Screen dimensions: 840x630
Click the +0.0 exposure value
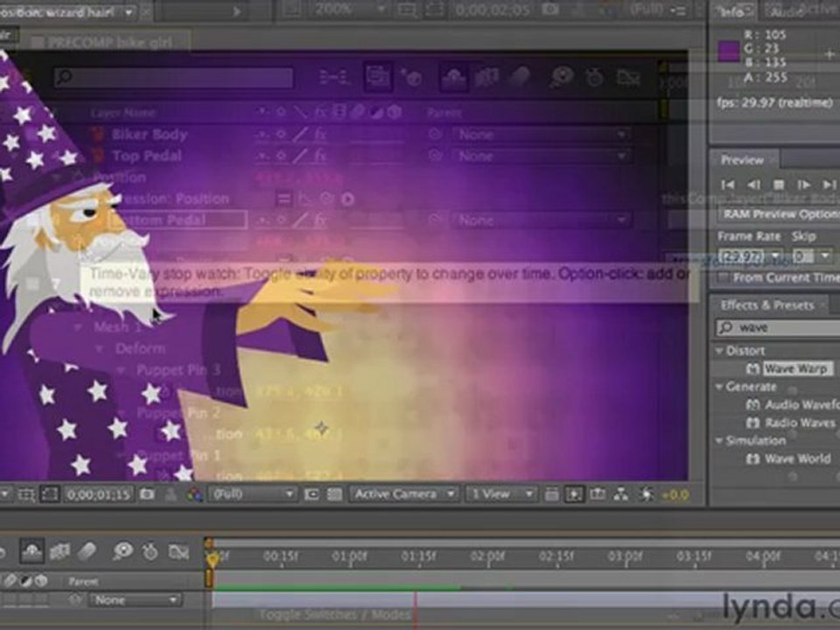(x=675, y=494)
